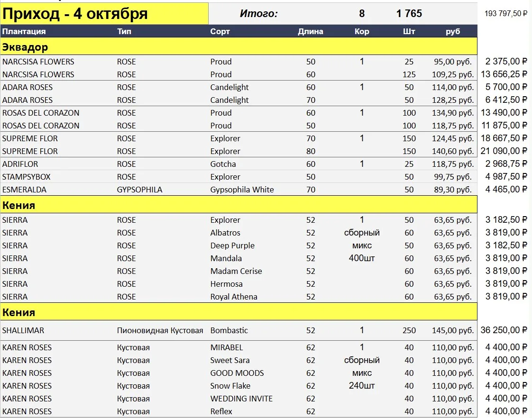532x418 pixels.
Task: Click the "Reflex" variety cell
Action: (x=221, y=411)
